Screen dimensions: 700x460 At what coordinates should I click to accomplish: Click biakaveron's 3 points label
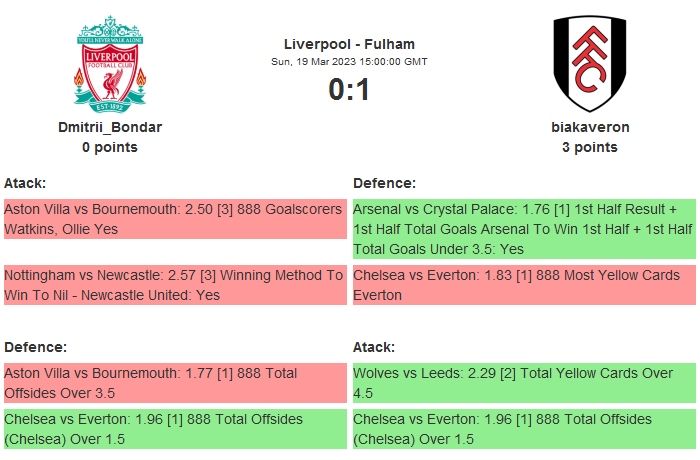pos(590,147)
